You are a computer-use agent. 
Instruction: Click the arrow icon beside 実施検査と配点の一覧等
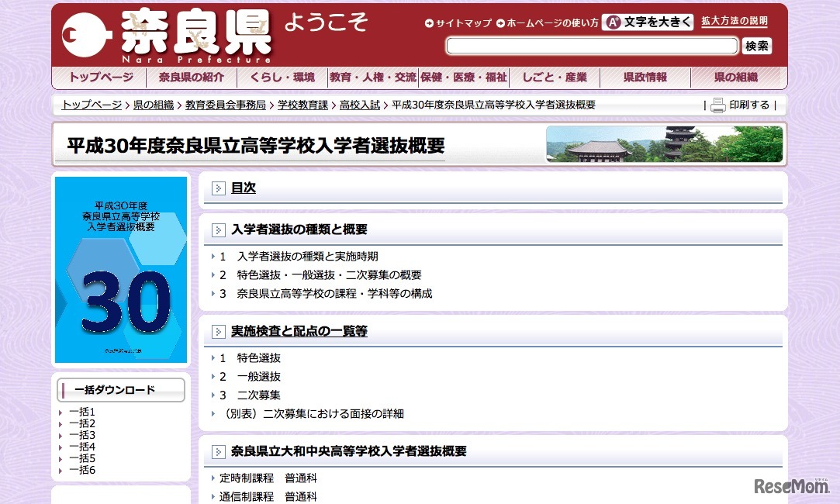[x=219, y=332]
